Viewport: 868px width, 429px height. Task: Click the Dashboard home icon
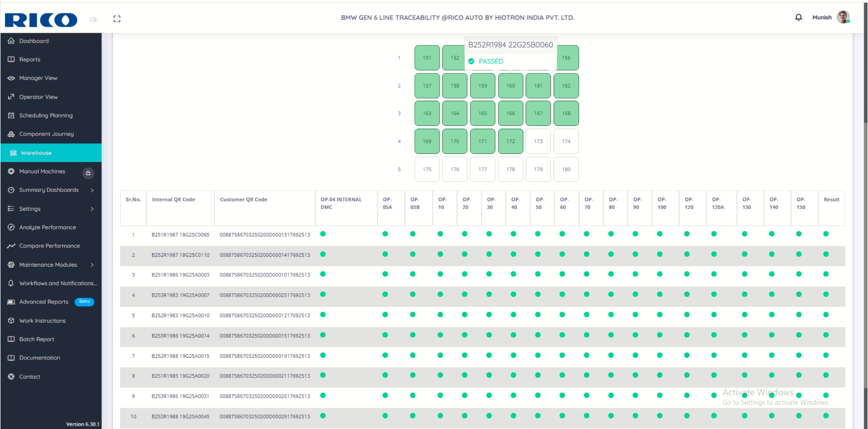[11, 41]
